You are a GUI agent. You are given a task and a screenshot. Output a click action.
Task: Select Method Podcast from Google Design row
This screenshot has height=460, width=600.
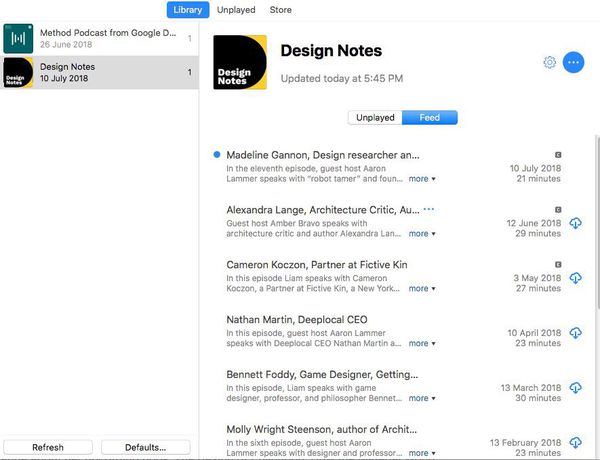99,38
